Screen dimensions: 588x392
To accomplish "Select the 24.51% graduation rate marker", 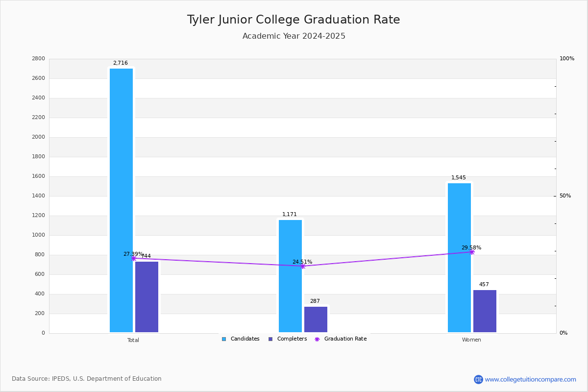I will (303, 266).
